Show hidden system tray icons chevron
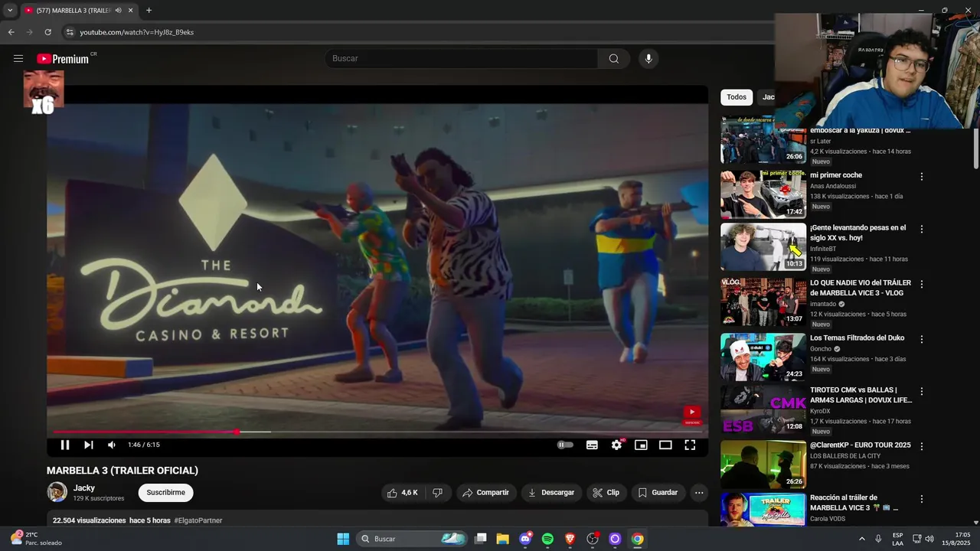Viewport: 980px width, 551px height. (x=861, y=539)
